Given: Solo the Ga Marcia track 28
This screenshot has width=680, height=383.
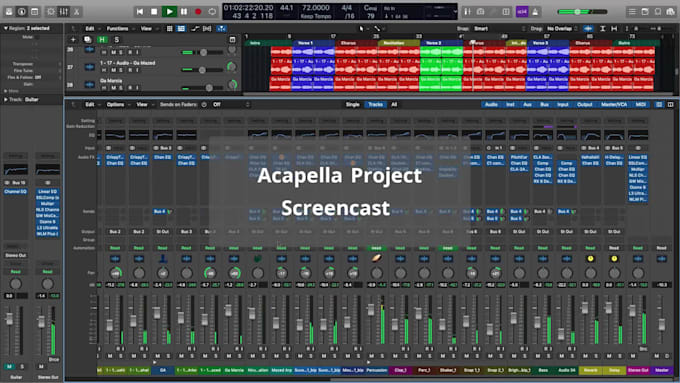Looking at the screenshot, I should (x=121, y=88).
